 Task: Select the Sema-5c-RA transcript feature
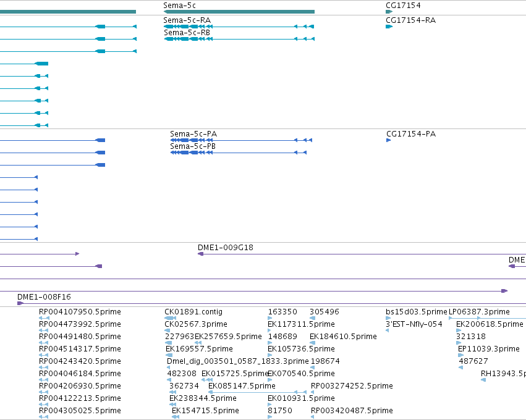point(239,27)
